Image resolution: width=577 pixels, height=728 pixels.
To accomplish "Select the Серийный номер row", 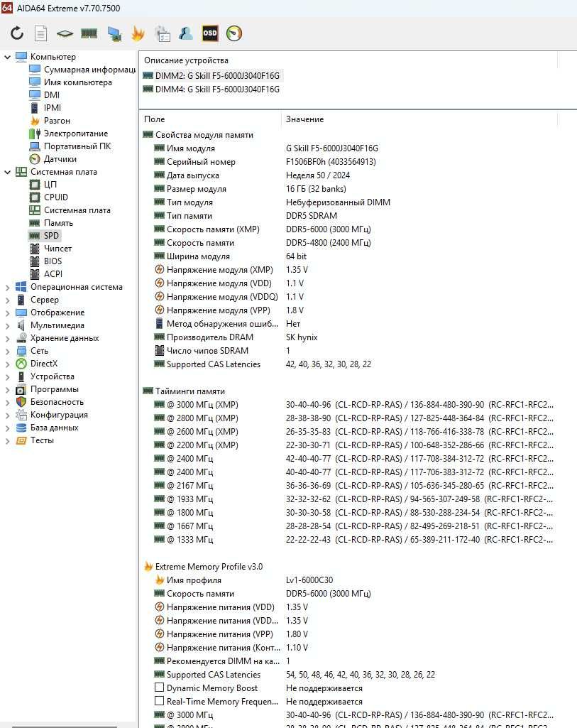I will (x=348, y=161).
